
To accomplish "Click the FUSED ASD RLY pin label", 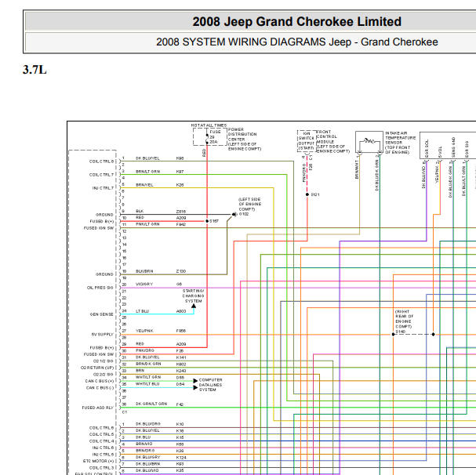I will [97, 408].
